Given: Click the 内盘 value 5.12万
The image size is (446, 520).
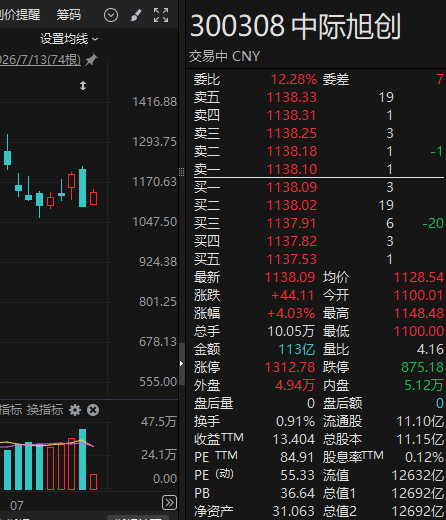Looking at the screenshot, I should tap(424, 385).
